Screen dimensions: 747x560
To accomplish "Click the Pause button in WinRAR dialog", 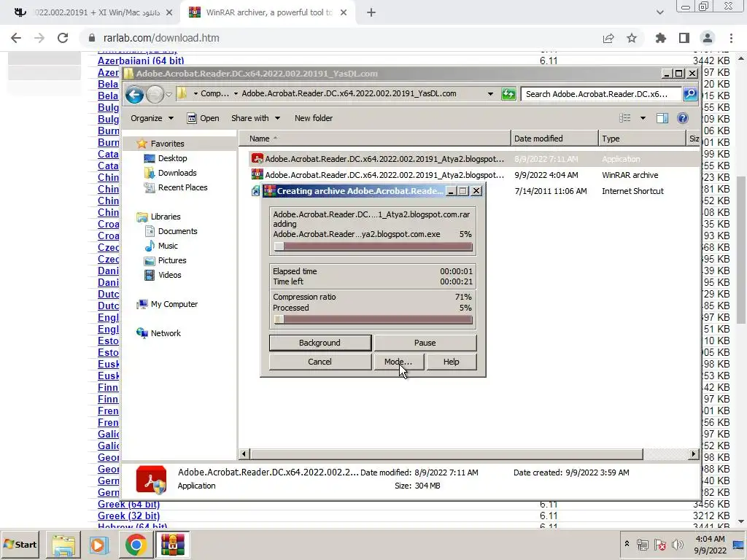I will point(425,343).
